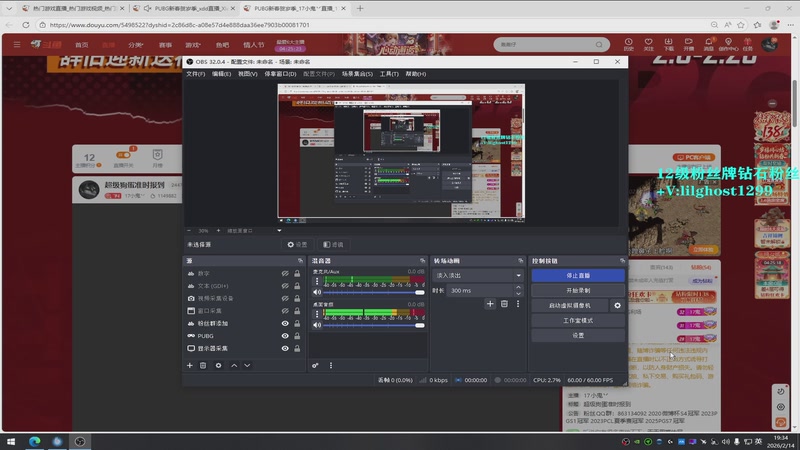Open virtual camera settings gear icon
The image size is (800, 450).
coord(617,306)
